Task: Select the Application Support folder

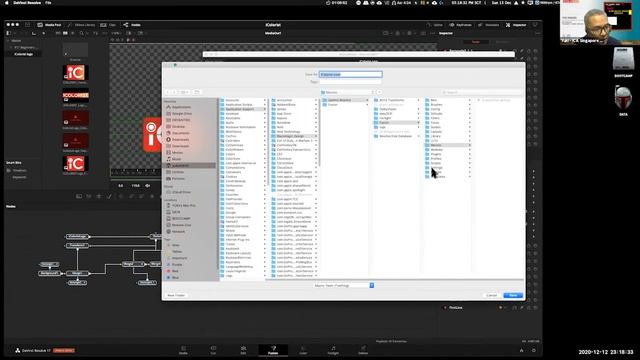Action: coord(243,109)
